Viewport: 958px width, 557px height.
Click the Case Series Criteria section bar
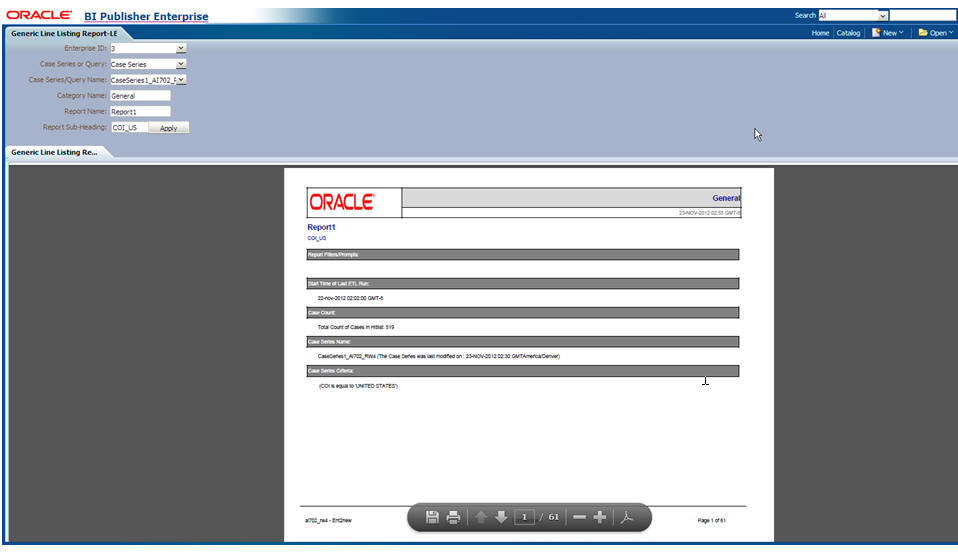point(523,371)
